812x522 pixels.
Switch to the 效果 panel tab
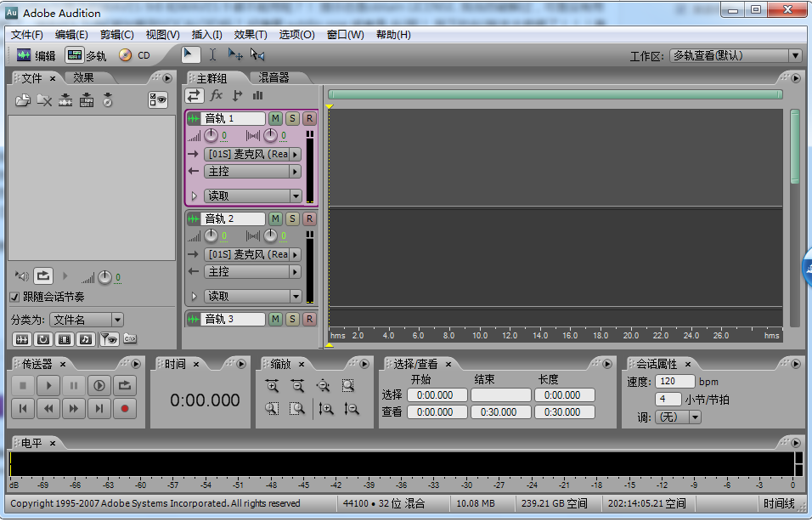click(x=83, y=77)
